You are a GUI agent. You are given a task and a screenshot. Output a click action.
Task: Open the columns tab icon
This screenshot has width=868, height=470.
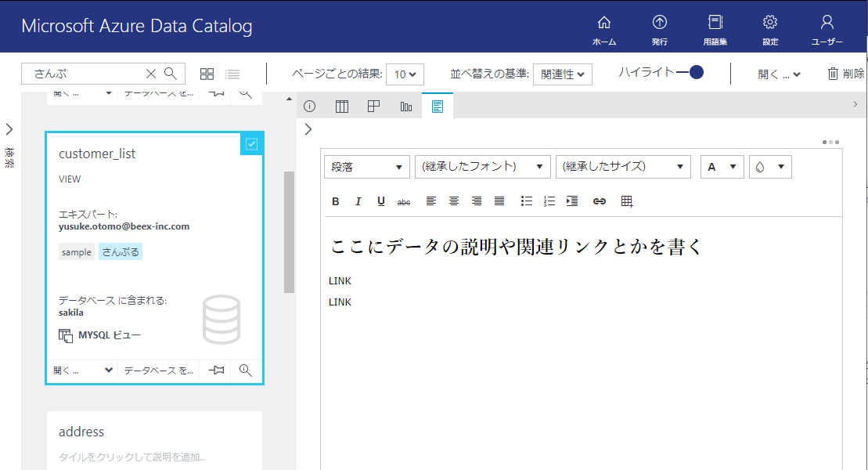(x=341, y=106)
